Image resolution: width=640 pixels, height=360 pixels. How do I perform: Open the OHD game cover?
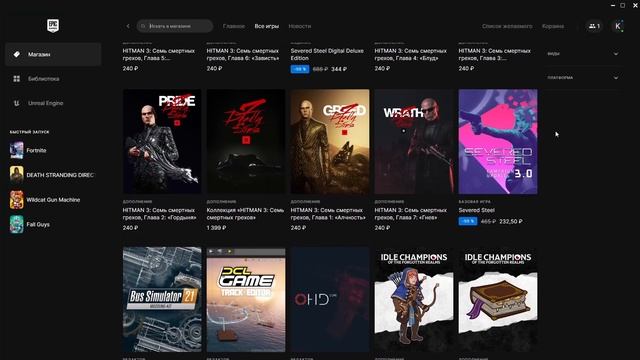coord(330,299)
